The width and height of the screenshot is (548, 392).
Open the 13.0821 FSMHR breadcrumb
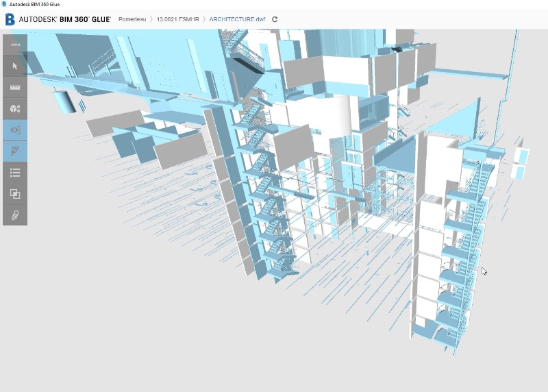[177, 19]
